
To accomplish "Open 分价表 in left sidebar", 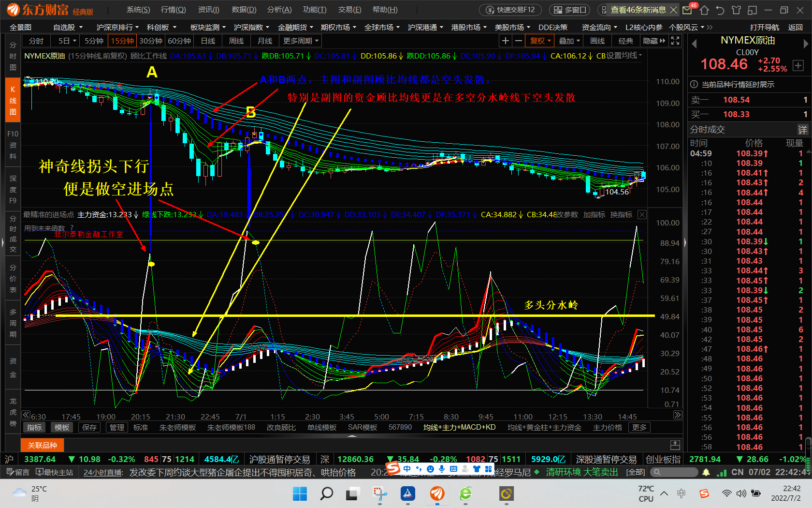I will 13,278.
